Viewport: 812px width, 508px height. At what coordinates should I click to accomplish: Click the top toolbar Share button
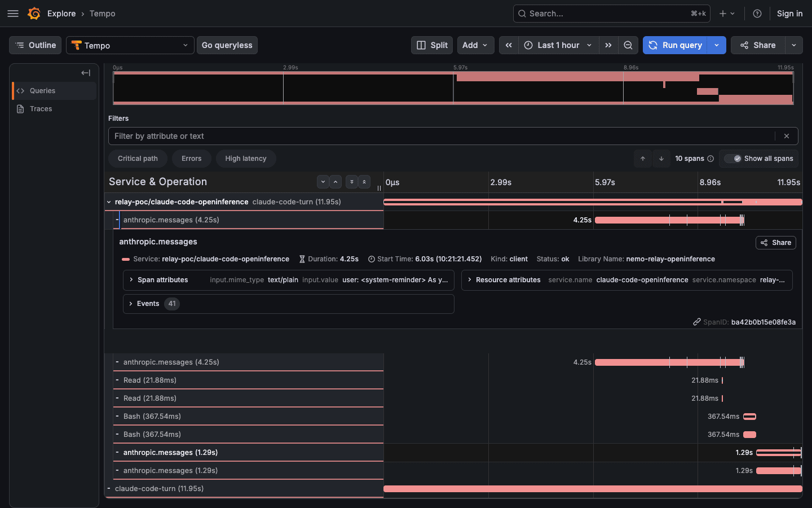(758, 45)
